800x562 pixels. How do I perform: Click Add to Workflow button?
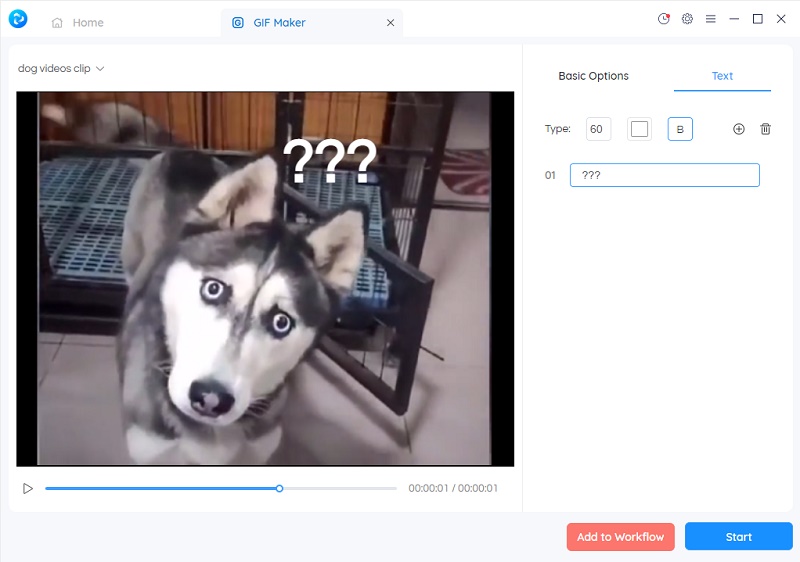coord(620,537)
